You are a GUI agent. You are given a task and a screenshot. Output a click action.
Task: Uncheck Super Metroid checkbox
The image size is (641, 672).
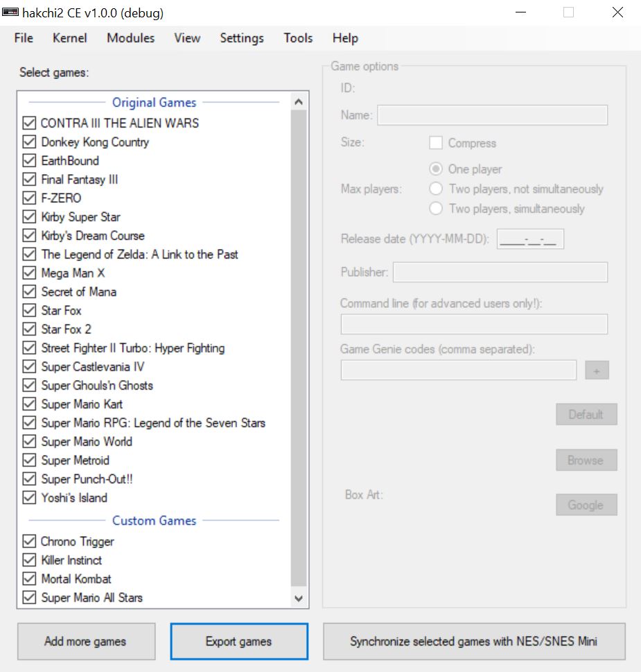coord(29,460)
